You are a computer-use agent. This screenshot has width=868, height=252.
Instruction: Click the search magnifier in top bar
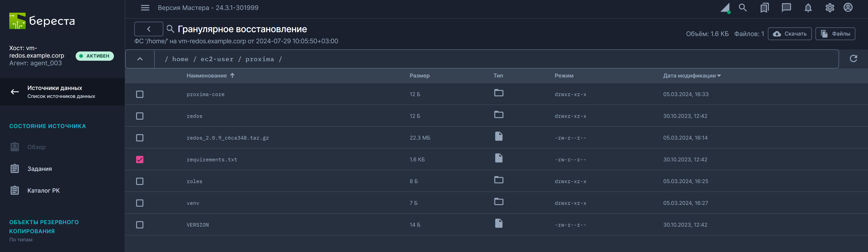[743, 8]
